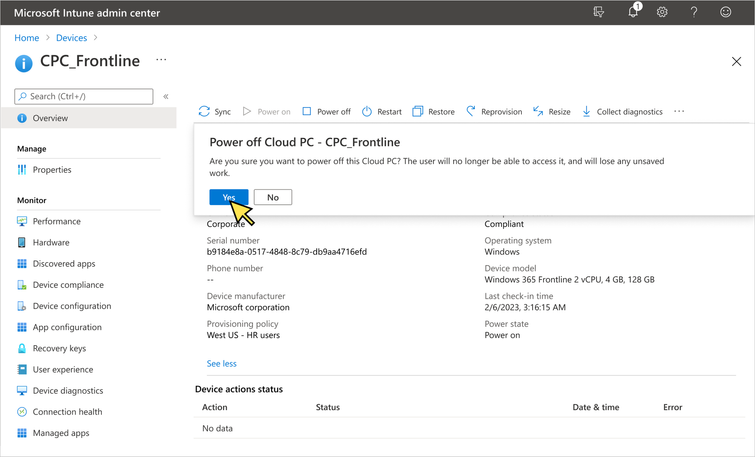The image size is (755, 457).
Task: Click the Compliant status value
Action: (504, 224)
